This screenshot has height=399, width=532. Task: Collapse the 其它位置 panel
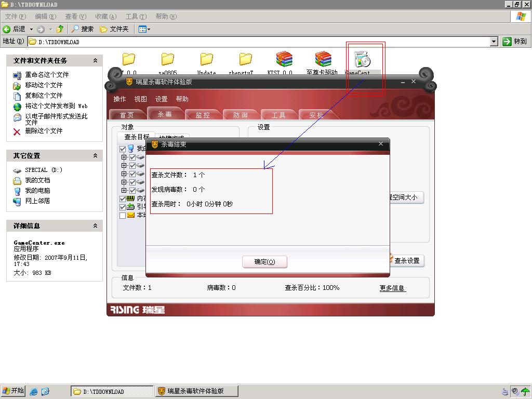(96, 155)
